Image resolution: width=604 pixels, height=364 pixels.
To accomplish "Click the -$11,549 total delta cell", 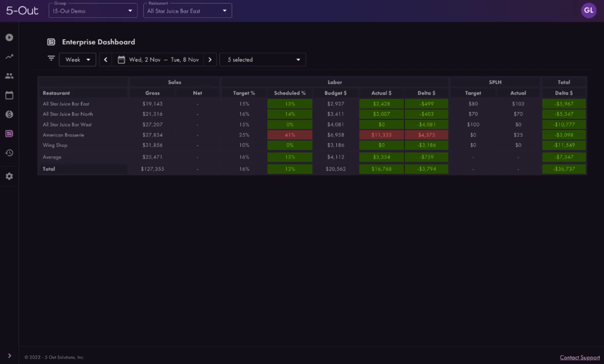I will [x=564, y=145].
